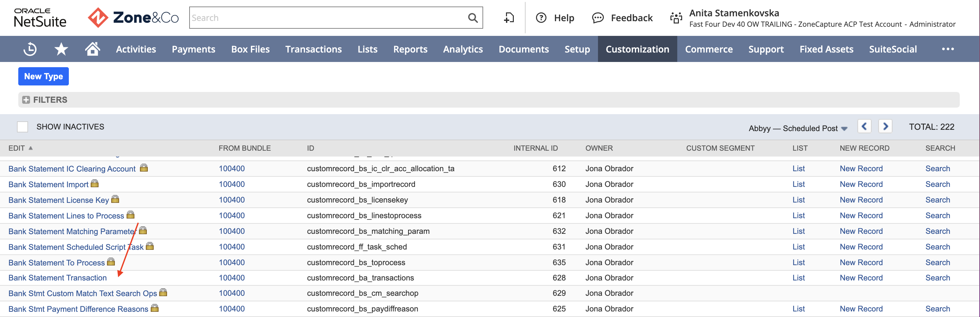The image size is (980, 317).
Task: Click the Help text link
Action: (564, 18)
